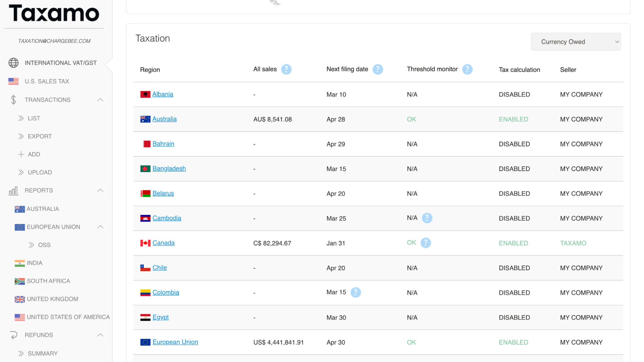Screen dimensions: 644x362
Task: Collapse the European Union submenu chevron
Action: click(101, 227)
